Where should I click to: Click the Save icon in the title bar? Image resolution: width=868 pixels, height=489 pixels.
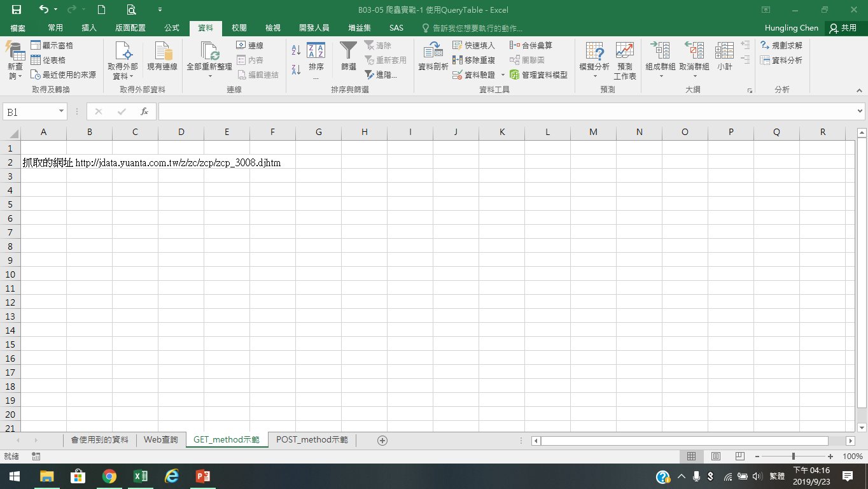17,10
